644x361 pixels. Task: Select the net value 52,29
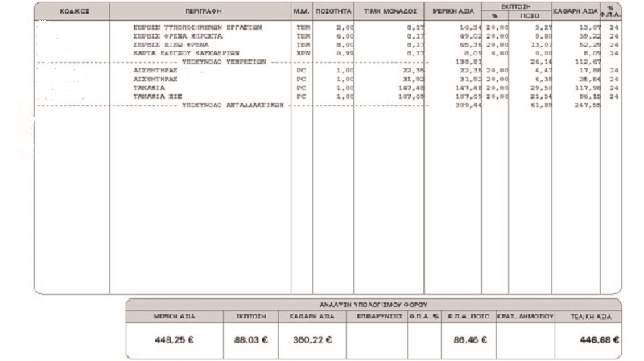590,45
